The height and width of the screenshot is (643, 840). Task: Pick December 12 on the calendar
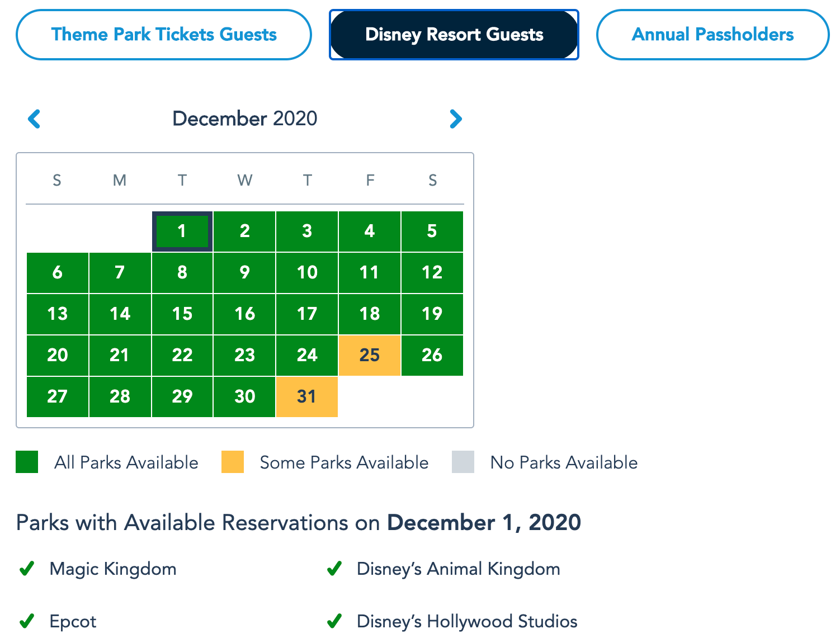pyautogui.click(x=432, y=272)
